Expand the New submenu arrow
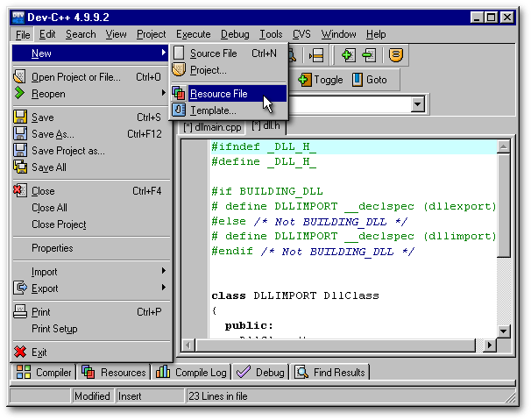This screenshot has width=531, height=420. [164, 53]
